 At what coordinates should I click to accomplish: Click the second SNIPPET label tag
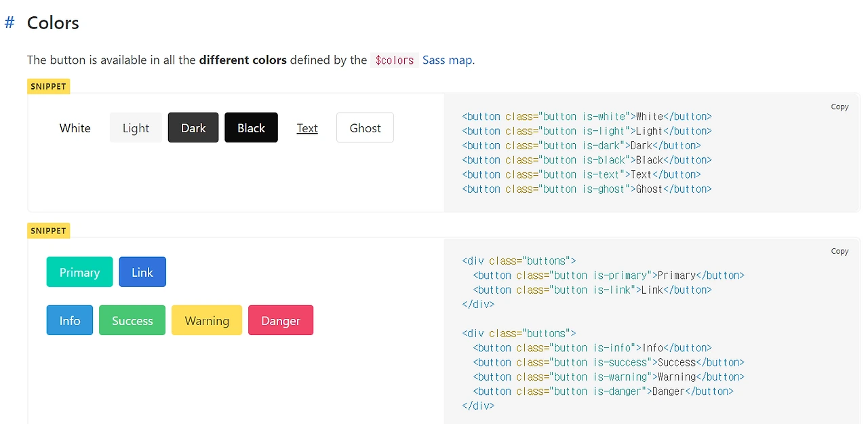49,231
